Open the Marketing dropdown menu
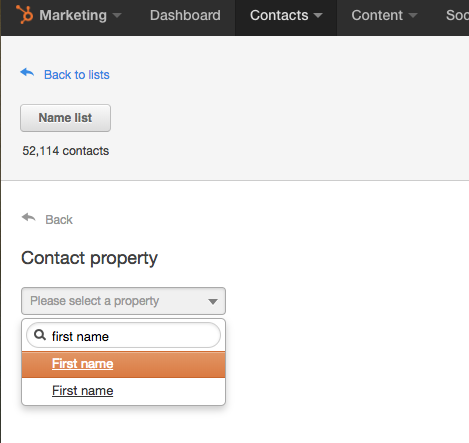This screenshot has width=469, height=443. tap(80, 15)
